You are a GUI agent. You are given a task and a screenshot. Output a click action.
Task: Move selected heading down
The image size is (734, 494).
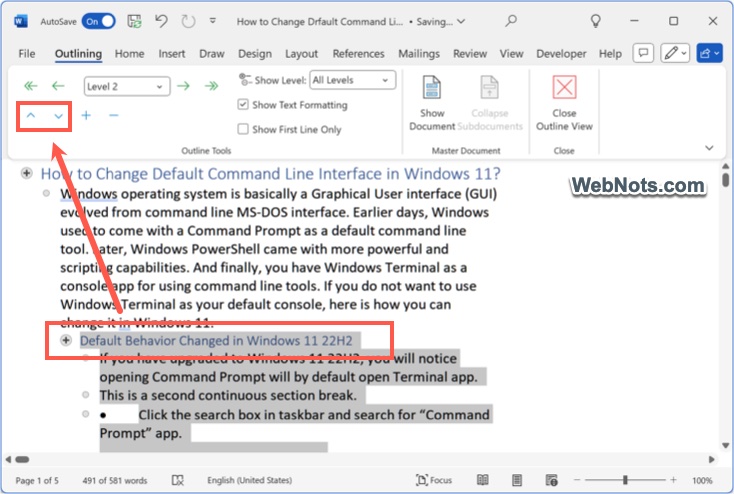click(59, 116)
